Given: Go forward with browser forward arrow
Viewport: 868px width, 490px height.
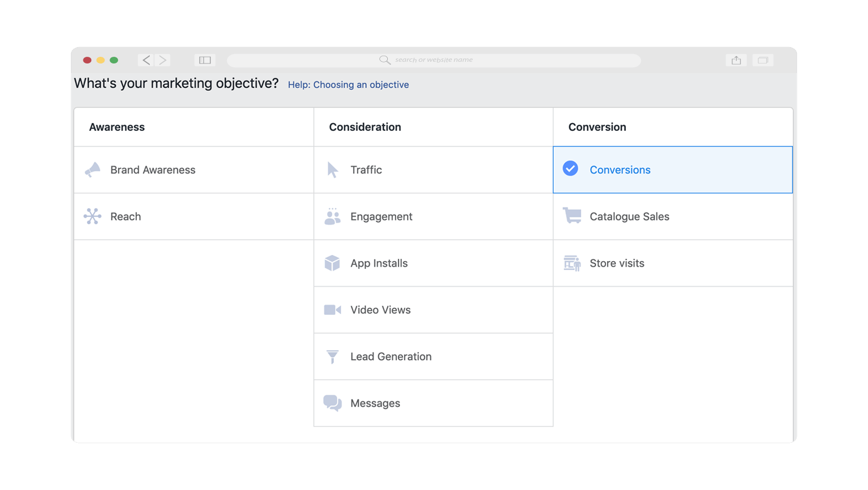Looking at the screenshot, I should (x=162, y=60).
